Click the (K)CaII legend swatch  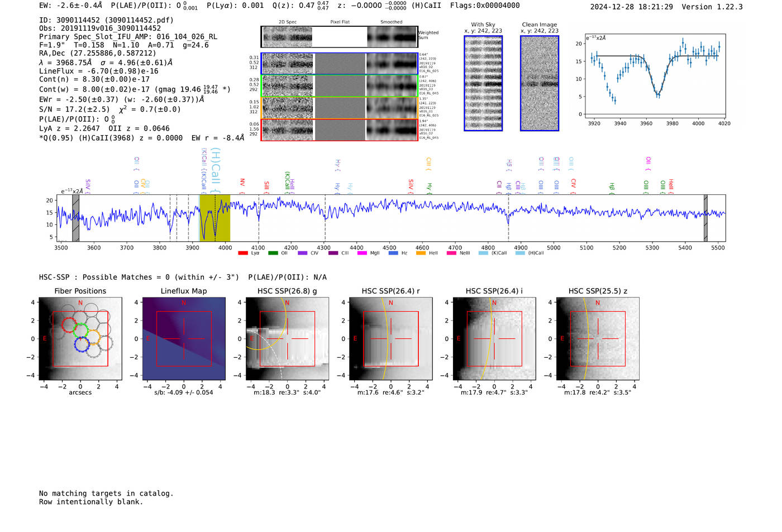pos(483,253)
